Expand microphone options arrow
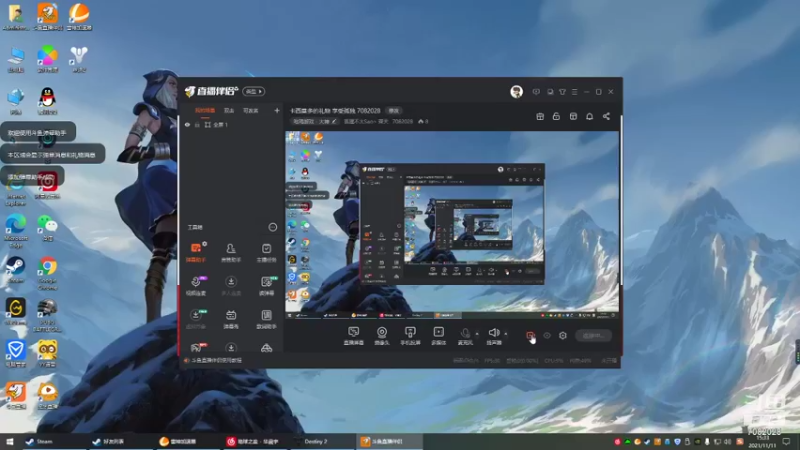The width and height of the screenshot is (800, 450). (477, 334)
